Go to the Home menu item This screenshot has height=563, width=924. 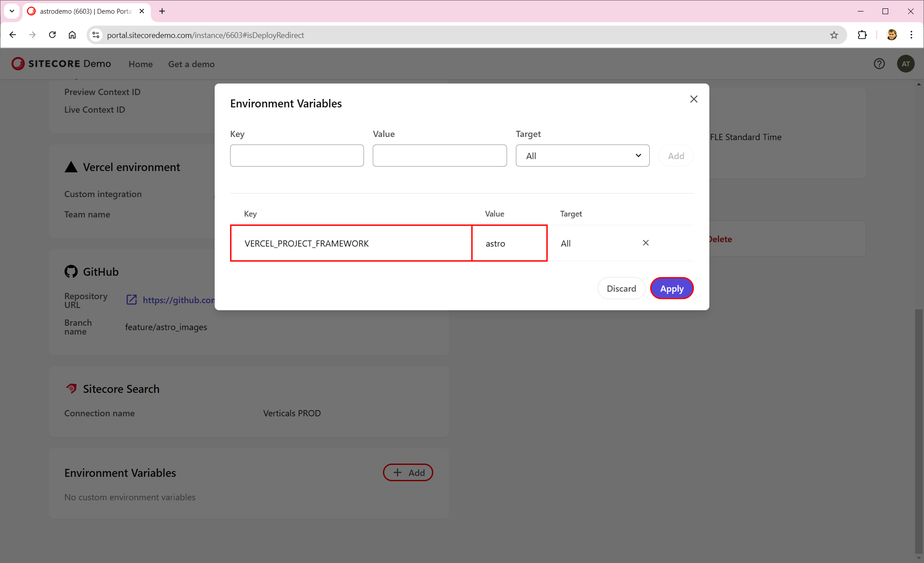coord(140,64)
